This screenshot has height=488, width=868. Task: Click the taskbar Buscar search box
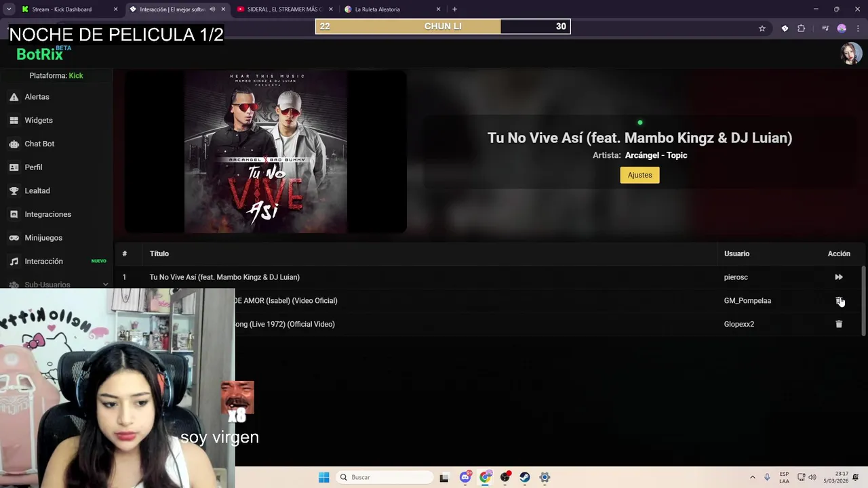[385, 477]
